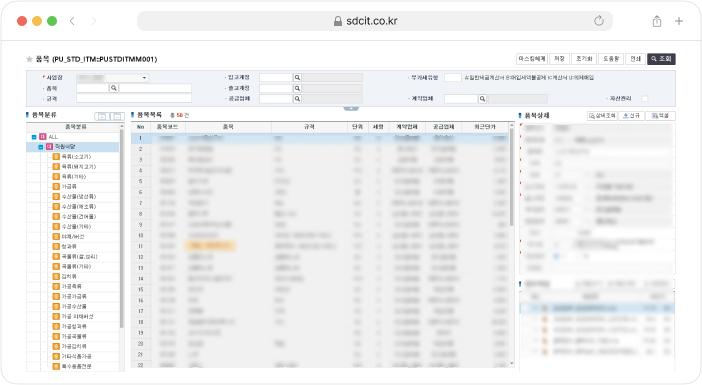Viewport: 702px width, 385px height.
Task: Click the 인쇄 print button
Action: pos(635,59)
